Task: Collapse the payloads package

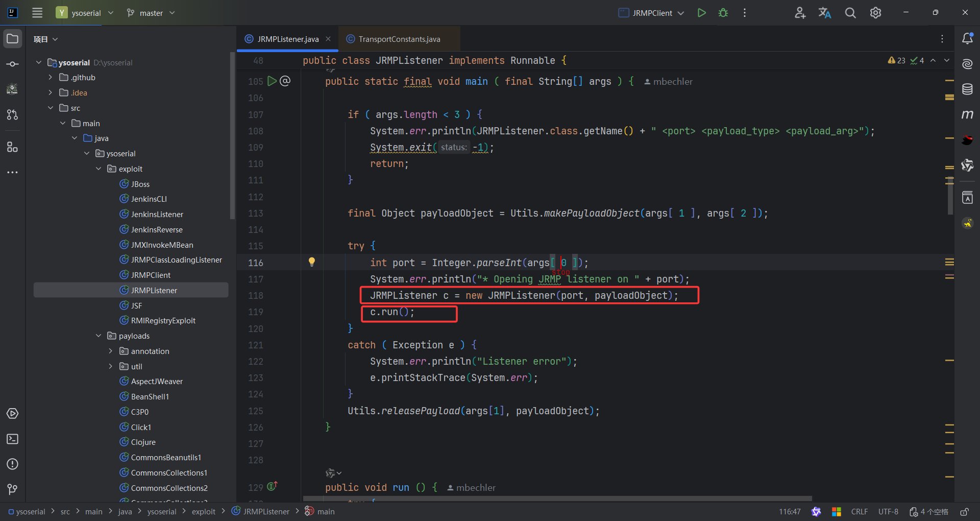Action: 99,336
